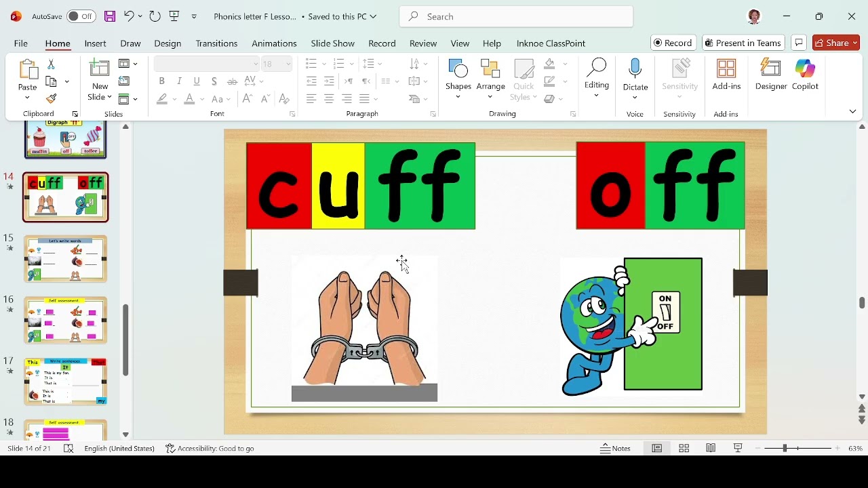Screen dimensions: 868x488
Task: Open the File menu
Action: [21, 43]
